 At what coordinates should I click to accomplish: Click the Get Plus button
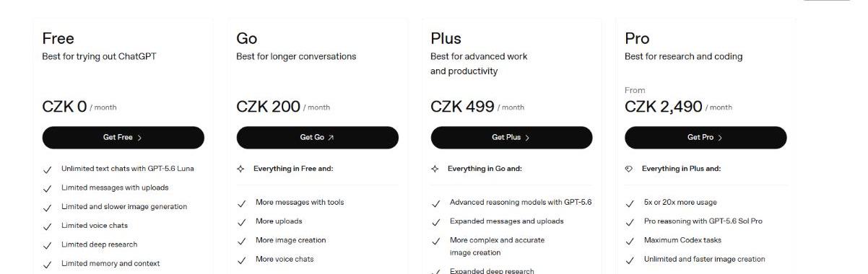(x=511, y=137)
